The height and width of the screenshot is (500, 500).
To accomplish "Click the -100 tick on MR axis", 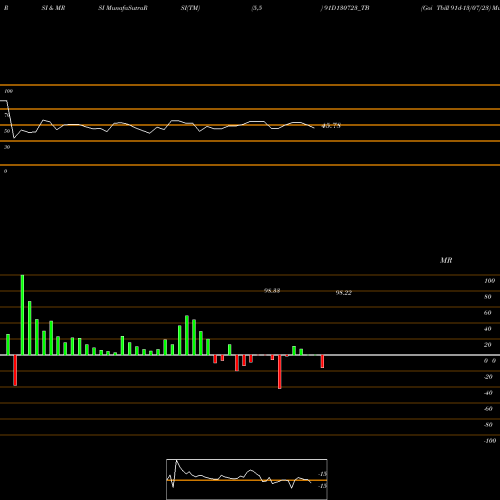I will (x=490, y=441).
